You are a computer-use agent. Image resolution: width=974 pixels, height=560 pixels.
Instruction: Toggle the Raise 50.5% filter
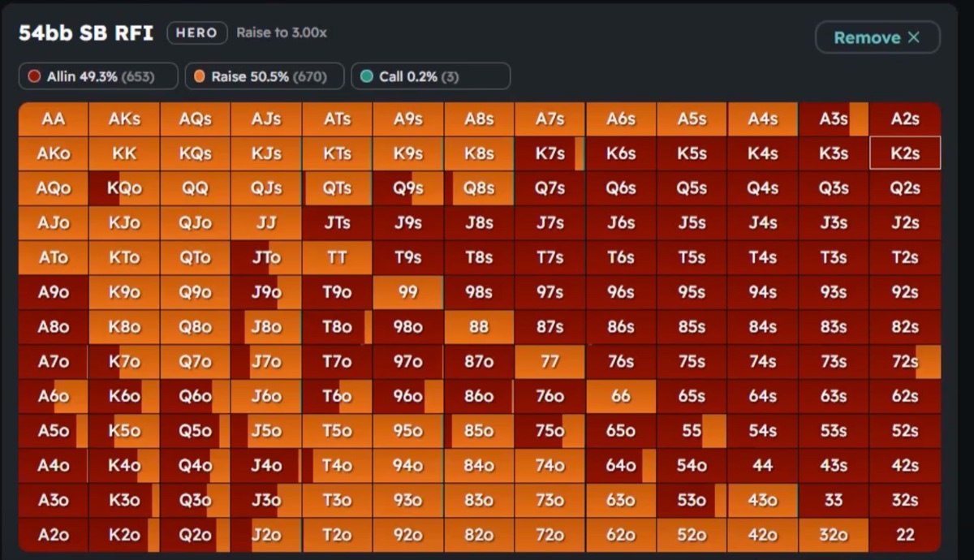pos(264,76)
